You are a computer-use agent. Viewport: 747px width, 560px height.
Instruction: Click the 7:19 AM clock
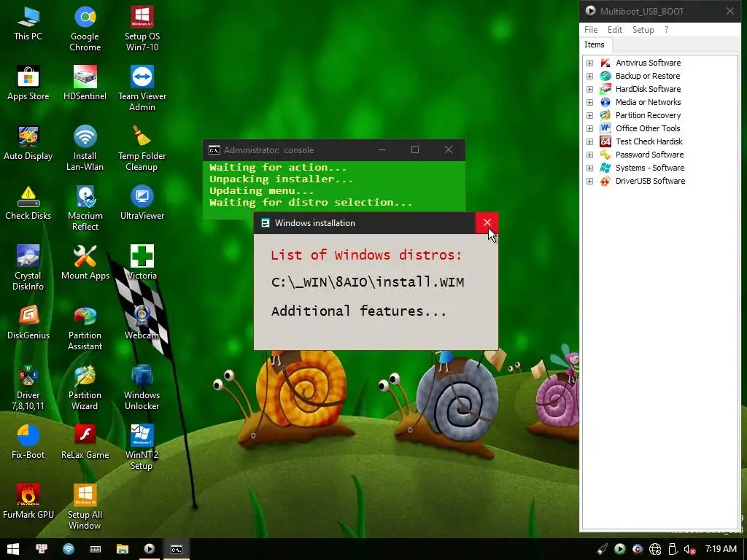721,549
